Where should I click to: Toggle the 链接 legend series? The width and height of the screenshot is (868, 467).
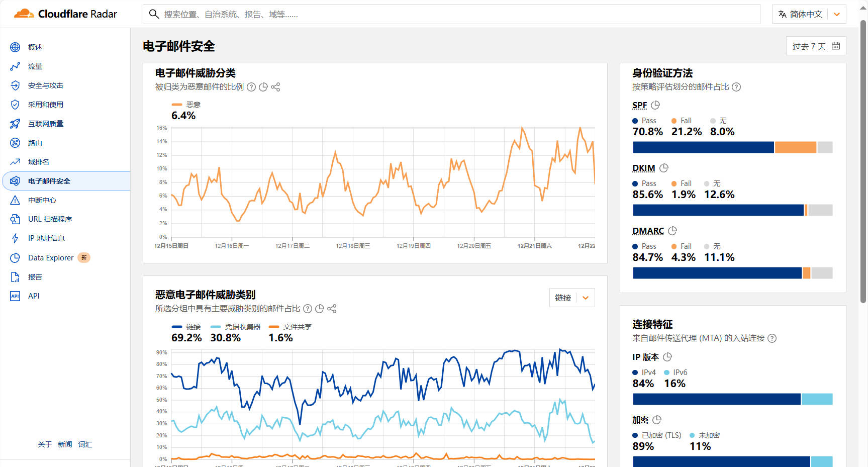[186, 327]
